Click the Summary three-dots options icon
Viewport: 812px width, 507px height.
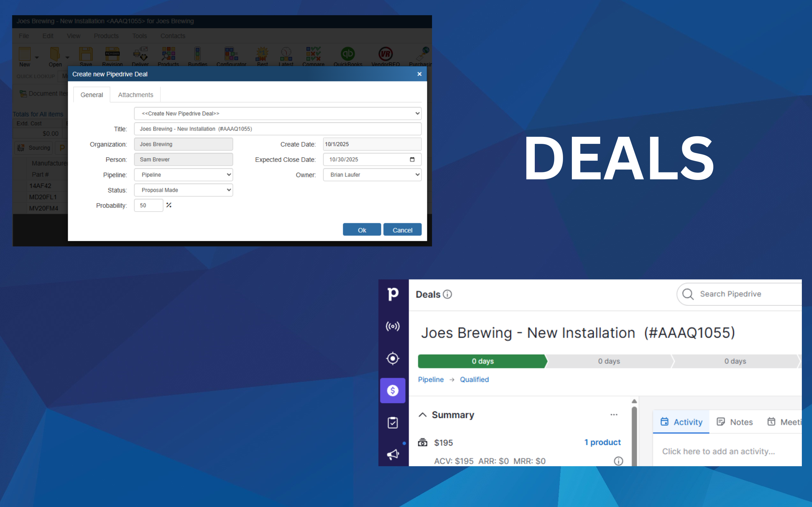(614, 415)
